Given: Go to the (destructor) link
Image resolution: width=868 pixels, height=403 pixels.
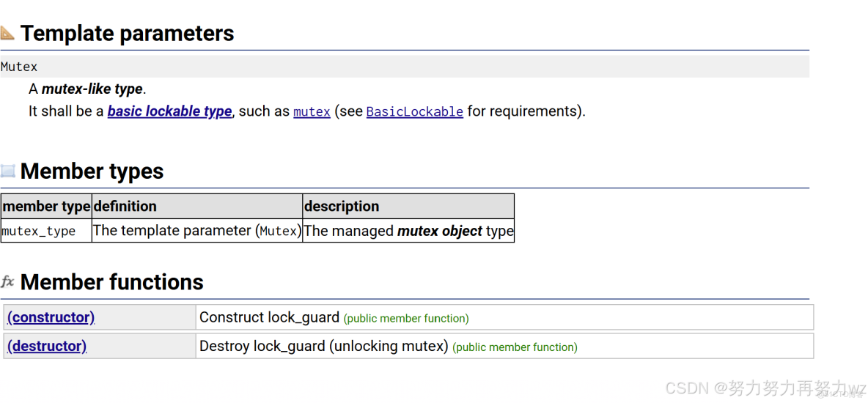Looking at the screenshot, I should coord(47,346).
